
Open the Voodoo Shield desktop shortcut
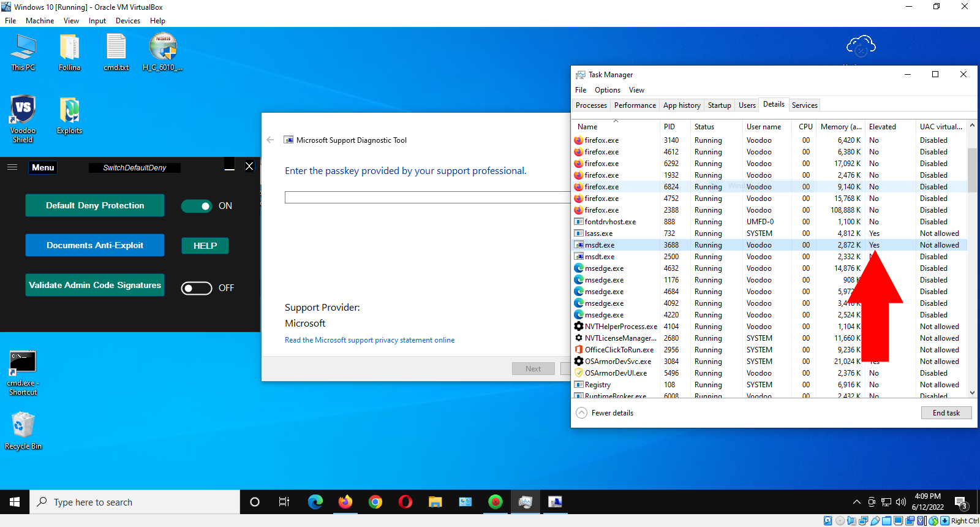point(23,112)
